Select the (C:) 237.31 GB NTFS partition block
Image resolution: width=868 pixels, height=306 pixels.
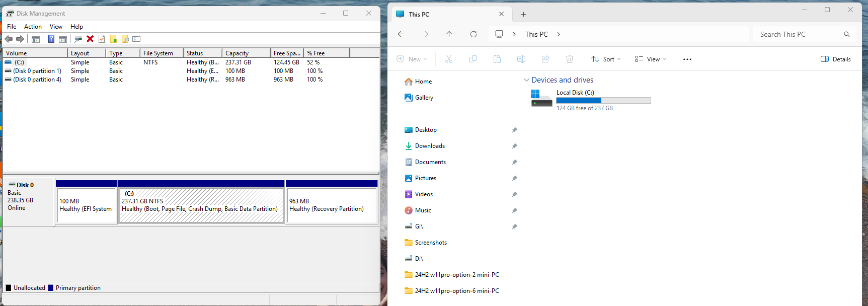[201, 202]
